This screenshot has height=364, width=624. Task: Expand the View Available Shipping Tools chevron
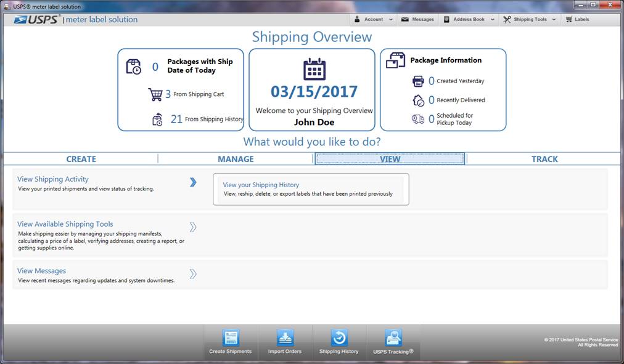tap(193, 227)
